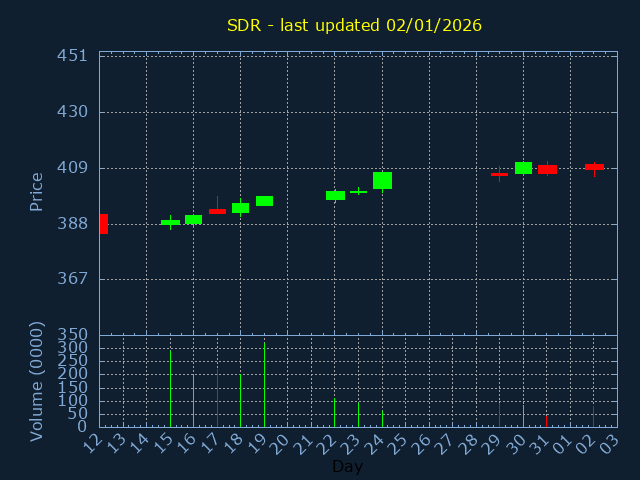Select the red candlestick on day 17
Image resolution: width=640 pixels, height=480 pixels.
pos(217,211)
